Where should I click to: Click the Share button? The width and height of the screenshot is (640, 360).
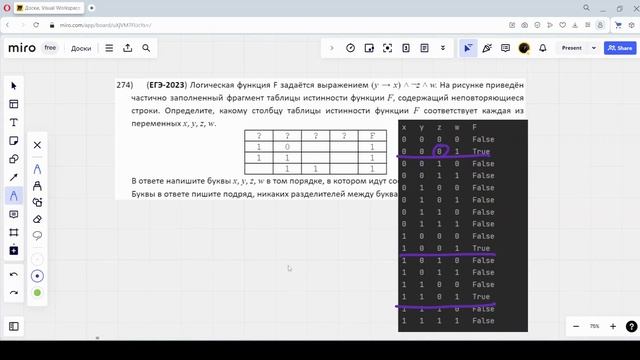coord(620,48)
